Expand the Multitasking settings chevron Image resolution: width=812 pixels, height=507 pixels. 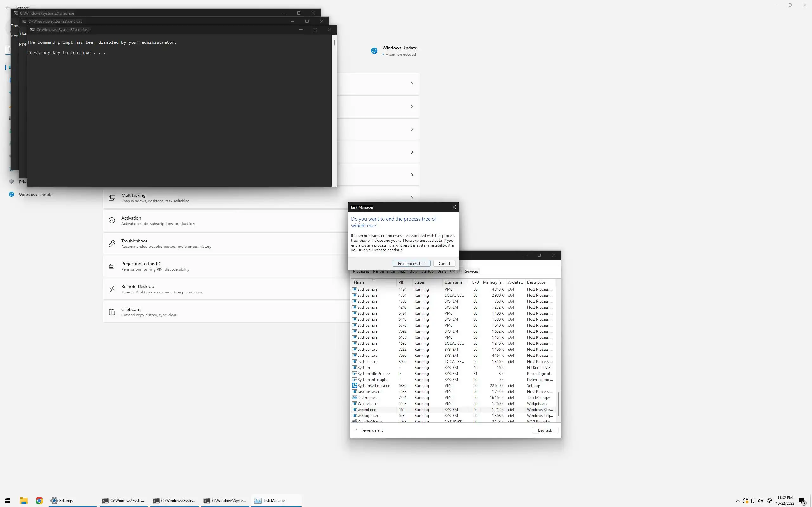click(412, 198)
